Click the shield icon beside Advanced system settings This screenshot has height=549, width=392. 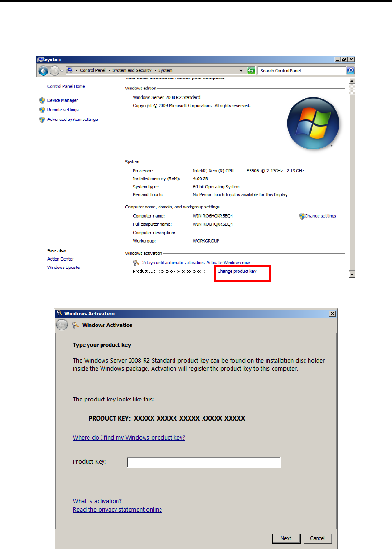tap(42, 120)
